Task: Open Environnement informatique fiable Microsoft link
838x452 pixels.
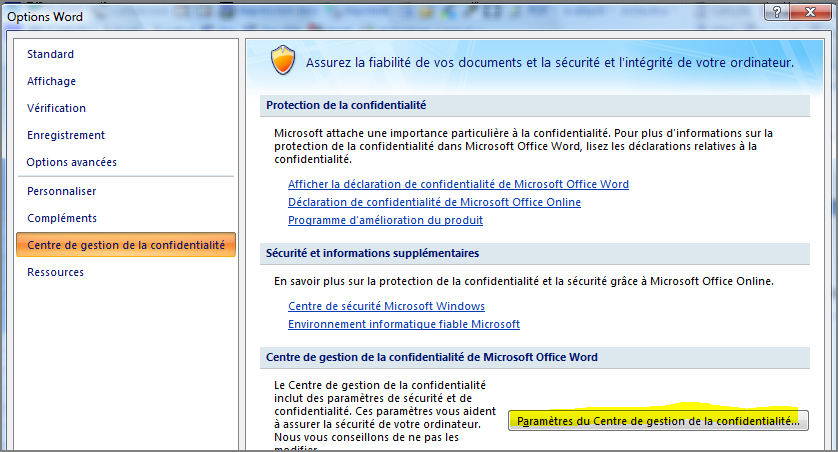Action: click(x=404, y=324)
